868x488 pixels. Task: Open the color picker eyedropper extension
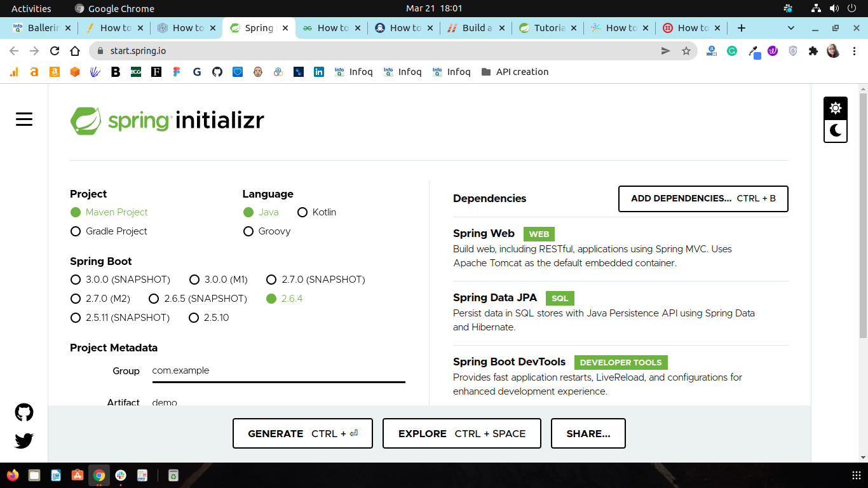[754, 51]
